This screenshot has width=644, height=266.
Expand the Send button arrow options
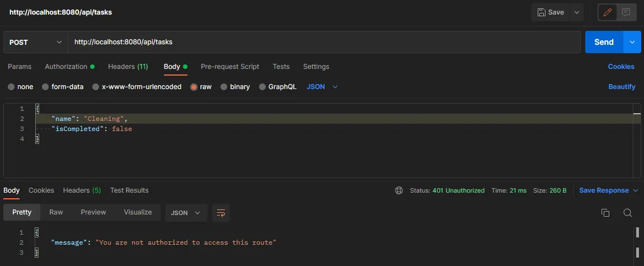(x=633, y=42)
